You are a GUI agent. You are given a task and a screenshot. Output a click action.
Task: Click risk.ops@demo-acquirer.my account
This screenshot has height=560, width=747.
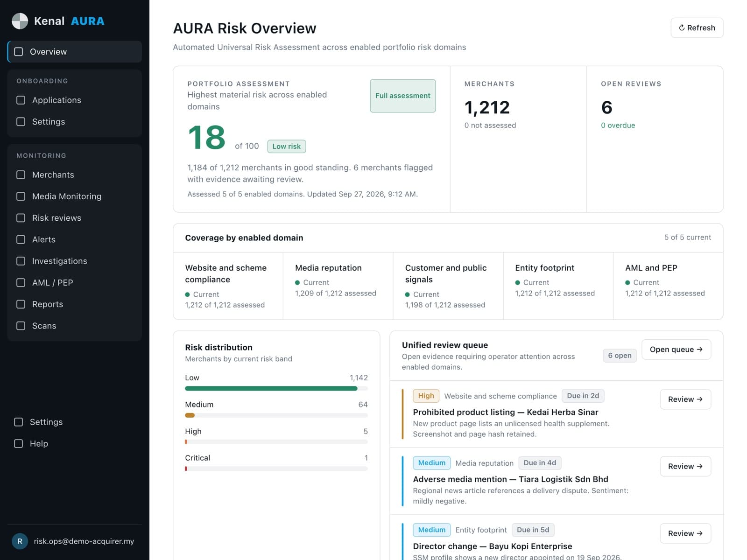point(75,541)
